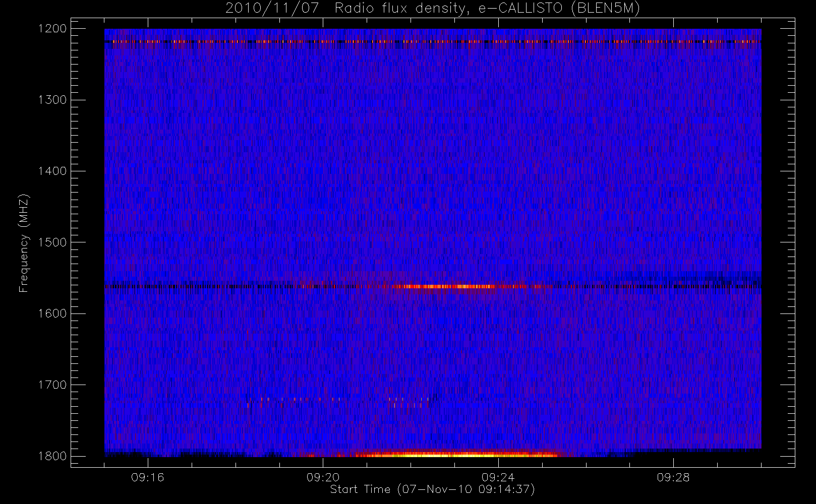Click the 09:28 time tick label

(673, 477)
